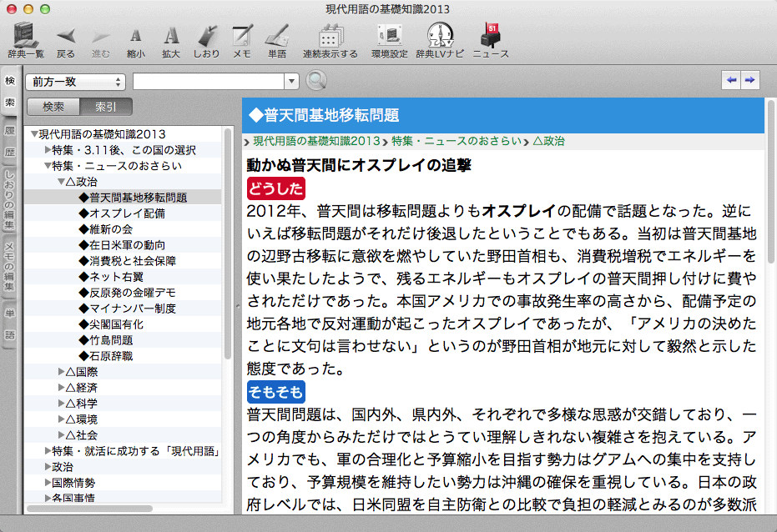
Task: Open 環境設定 preferences
Action: pos(389,41)
